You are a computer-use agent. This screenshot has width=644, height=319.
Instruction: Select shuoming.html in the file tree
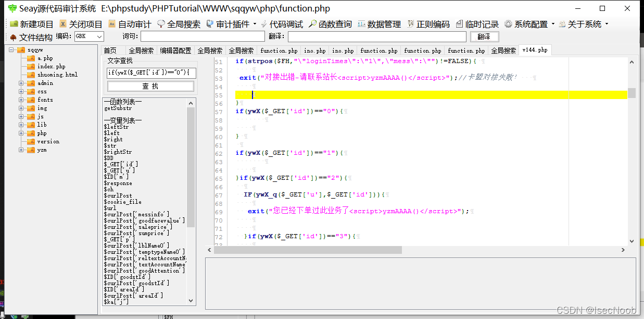57,75
